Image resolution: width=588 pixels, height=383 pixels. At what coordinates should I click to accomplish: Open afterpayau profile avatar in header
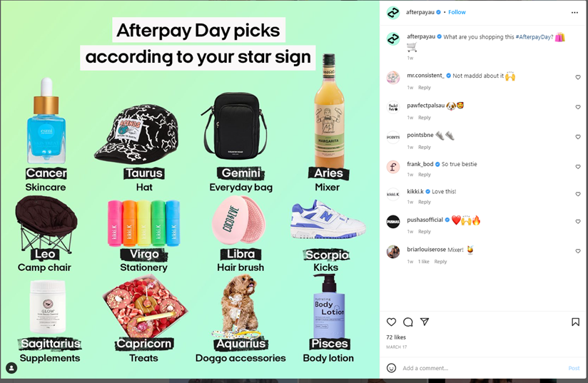[393, 13]
